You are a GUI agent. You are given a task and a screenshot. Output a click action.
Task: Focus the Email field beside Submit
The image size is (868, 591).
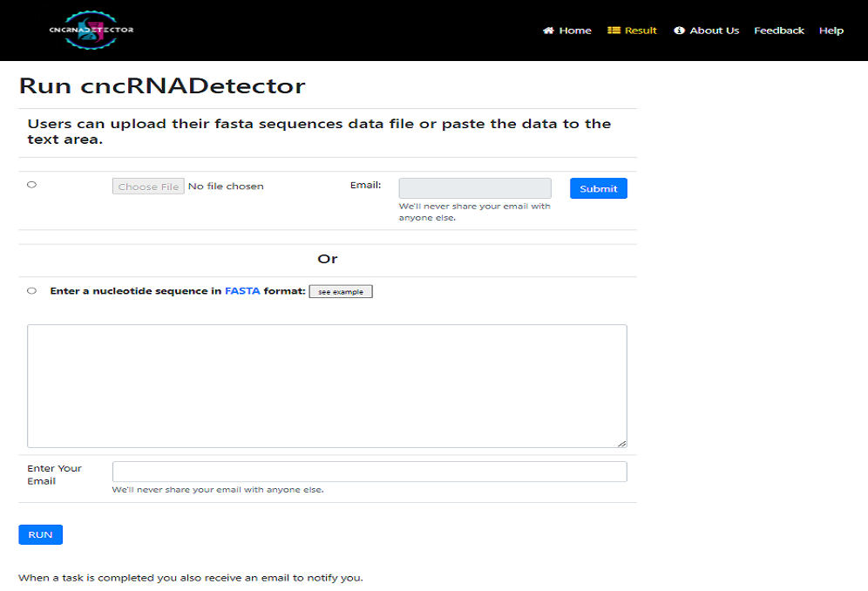(475, 188)
